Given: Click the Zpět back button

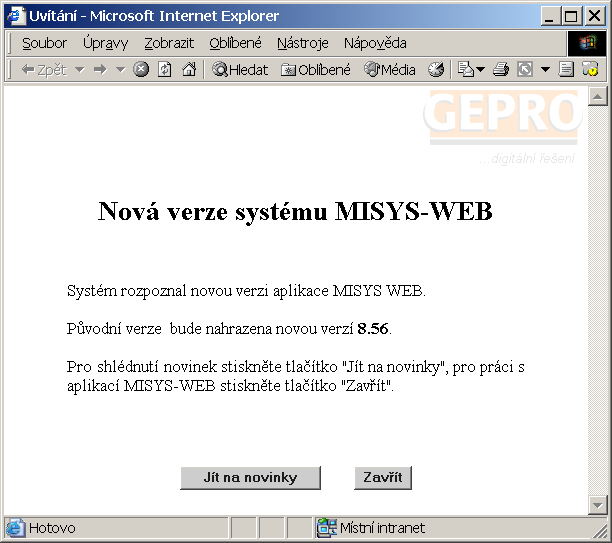Looking at the screenshot, I should coord(44,70).
